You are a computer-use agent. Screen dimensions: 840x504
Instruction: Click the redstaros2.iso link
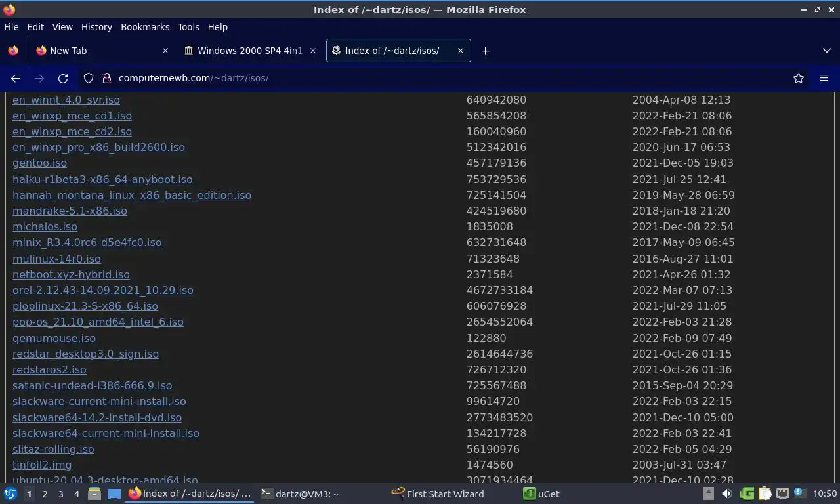coord(49,370)
